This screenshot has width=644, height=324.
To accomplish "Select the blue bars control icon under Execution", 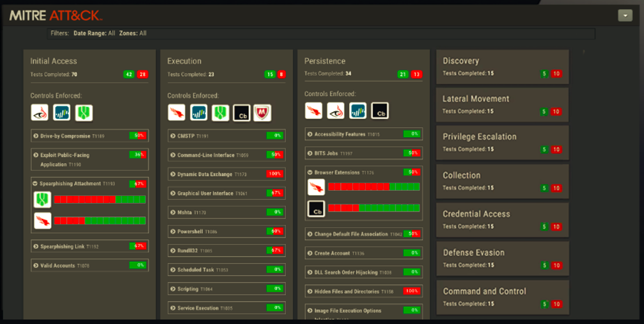I will click(198, 112).
